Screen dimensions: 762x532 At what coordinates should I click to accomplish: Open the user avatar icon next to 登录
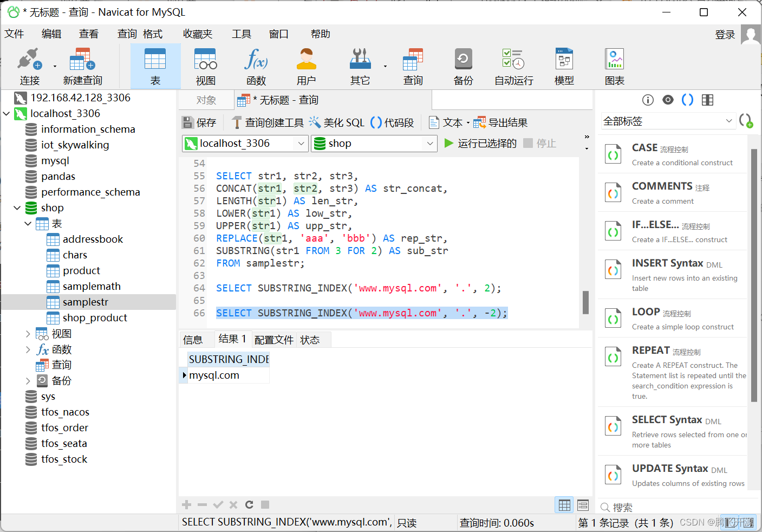click(750, 34)
